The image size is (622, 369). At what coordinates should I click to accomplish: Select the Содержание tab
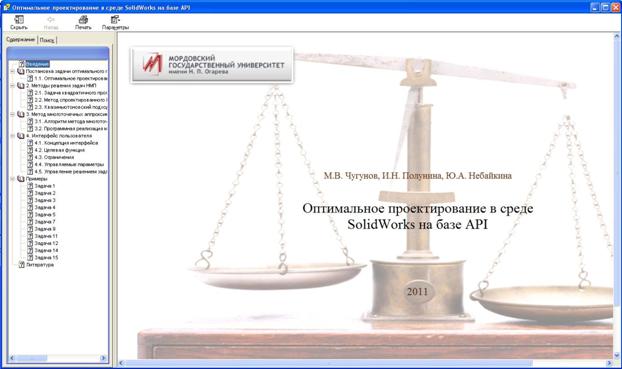pos(21,40)
